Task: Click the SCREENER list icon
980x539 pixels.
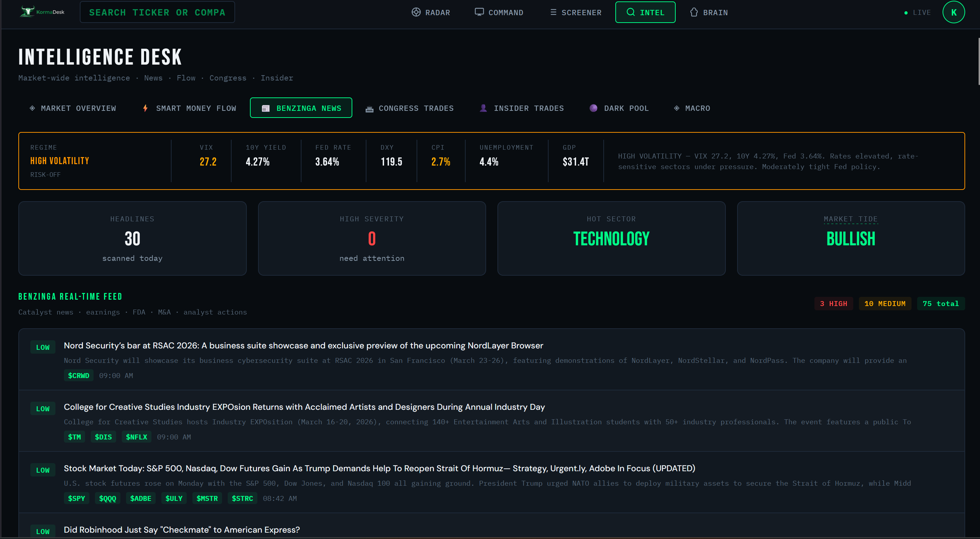Action: coord(553,12)
